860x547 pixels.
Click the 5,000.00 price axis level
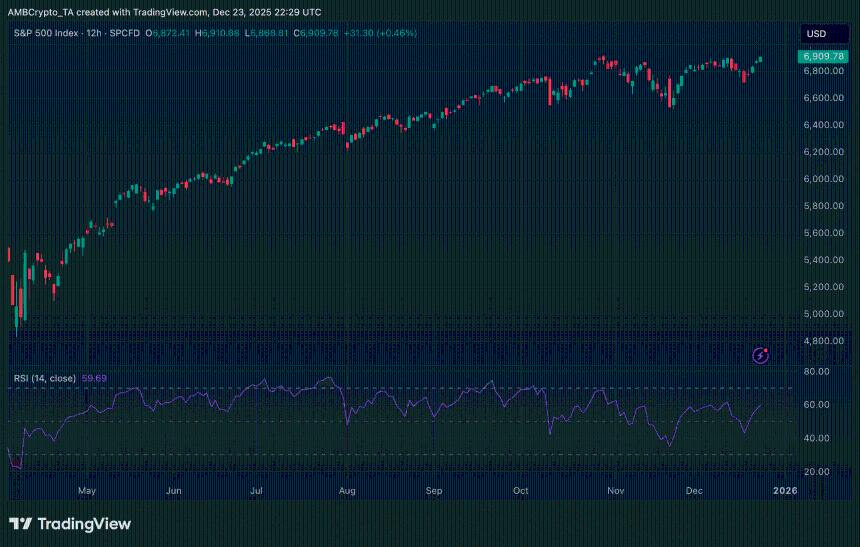[825, 314]
